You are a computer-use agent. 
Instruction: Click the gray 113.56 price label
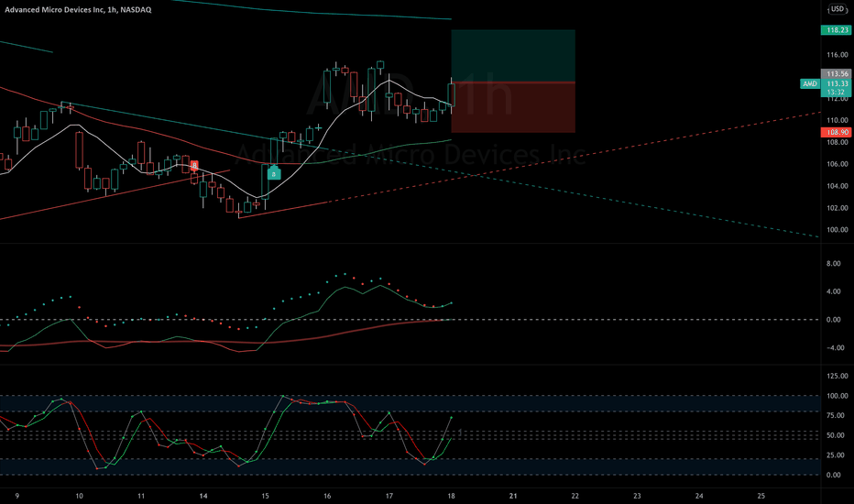pos(837,73)
